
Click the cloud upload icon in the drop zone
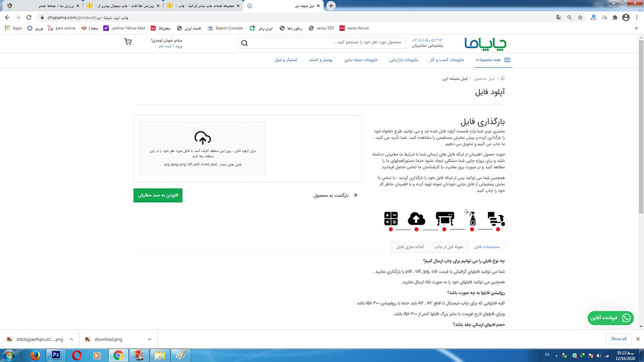pyautogui.click(x=203, y=138)
